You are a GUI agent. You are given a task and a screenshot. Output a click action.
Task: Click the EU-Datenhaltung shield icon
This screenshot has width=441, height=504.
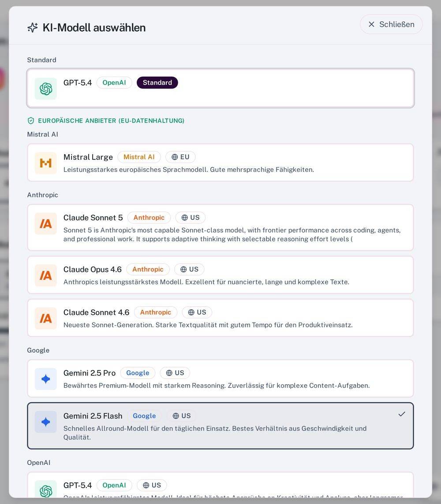[31, 121]
